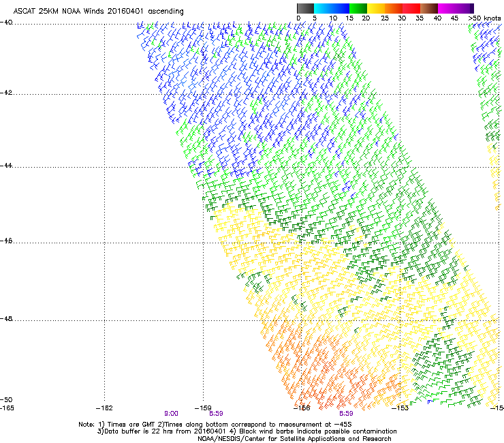Click the purple '8:59' label near -159
The width and height of the screenshot is (504, 443).
[x=216, y=414]
